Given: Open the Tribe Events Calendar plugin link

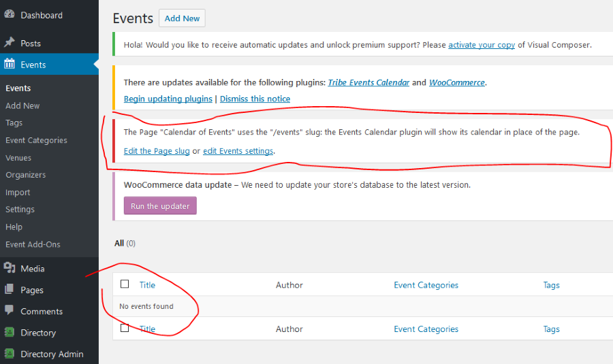Looking at the screenshot, I should coord(368,82).
